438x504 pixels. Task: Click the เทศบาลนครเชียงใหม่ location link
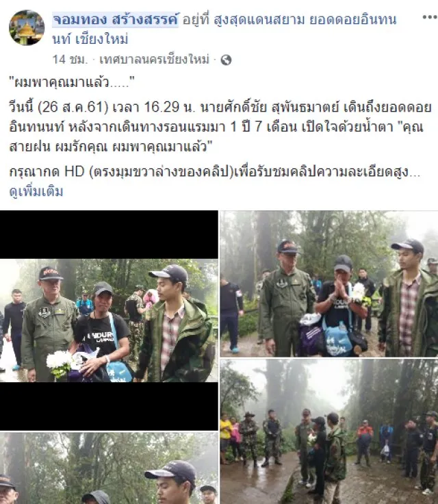(154, 60)
